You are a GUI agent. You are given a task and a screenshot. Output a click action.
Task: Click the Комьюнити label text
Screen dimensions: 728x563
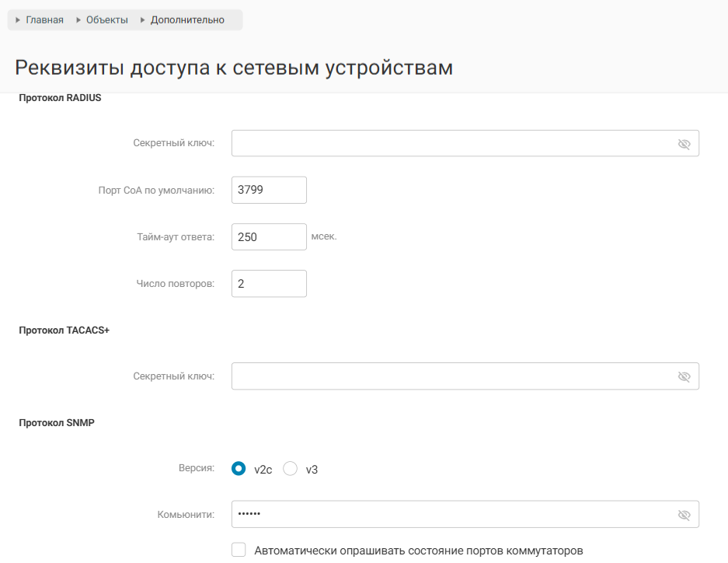[x=185, y=515]
